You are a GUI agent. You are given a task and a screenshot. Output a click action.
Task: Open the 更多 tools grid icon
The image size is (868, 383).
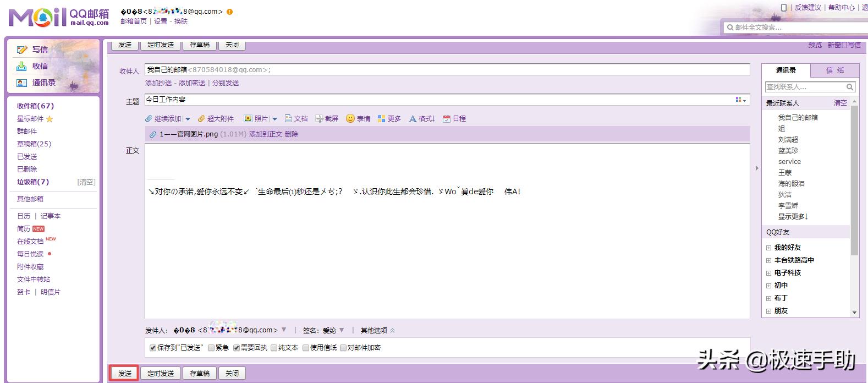click(382, 119)
